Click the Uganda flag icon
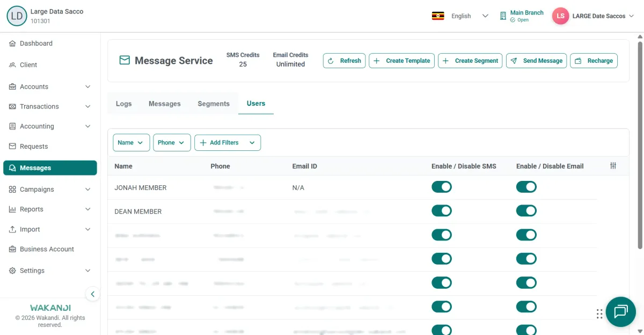Viewport: 644px width, 335px height. [438, 16]
